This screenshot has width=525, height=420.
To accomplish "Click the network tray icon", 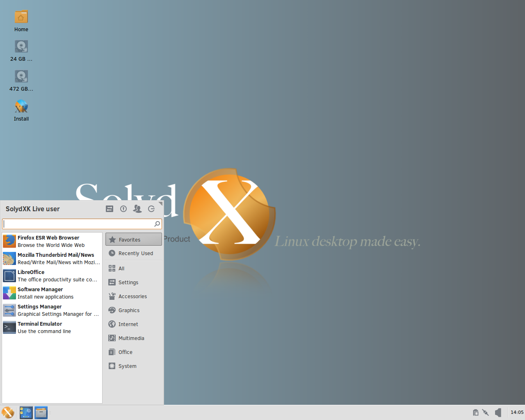I will click(486, 413).
